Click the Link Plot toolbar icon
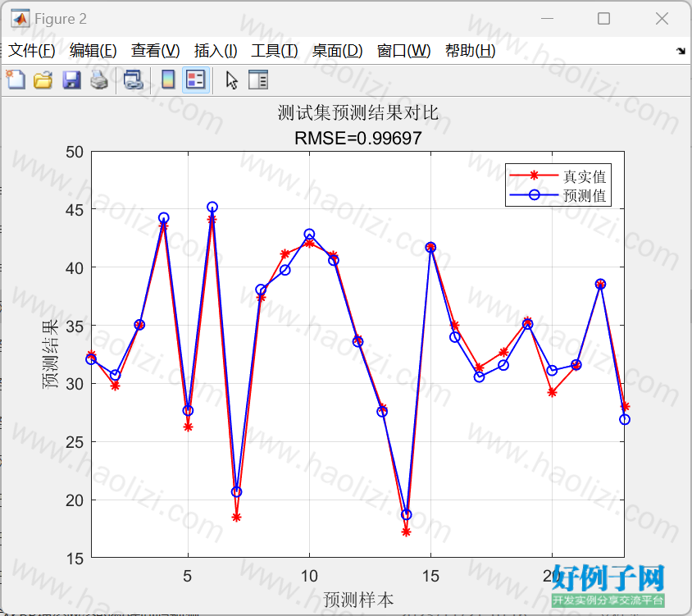The height and width of the screenshot is (616, 692). pyautogui.click(x=134, y=80)
